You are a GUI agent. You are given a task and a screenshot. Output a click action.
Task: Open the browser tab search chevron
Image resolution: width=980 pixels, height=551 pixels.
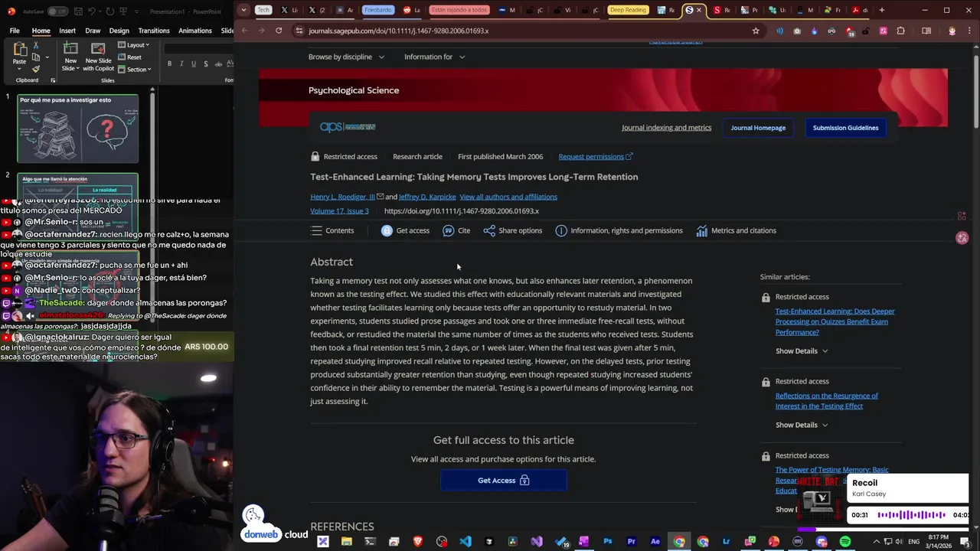(x=243, y=10)
